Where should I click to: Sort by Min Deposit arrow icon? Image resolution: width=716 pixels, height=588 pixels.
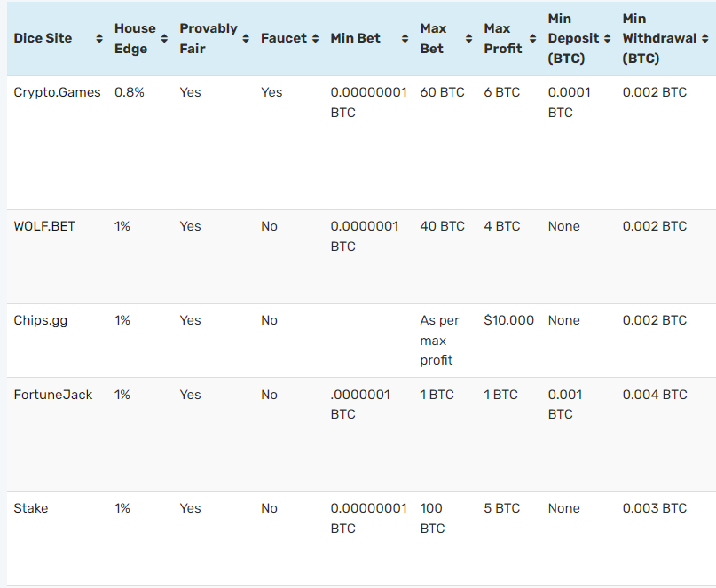pos(608,39)
